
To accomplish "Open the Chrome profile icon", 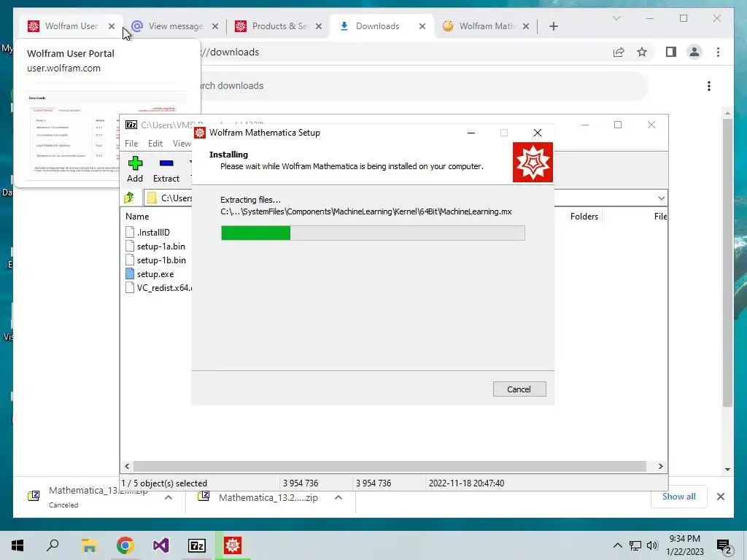I will 694,52.
